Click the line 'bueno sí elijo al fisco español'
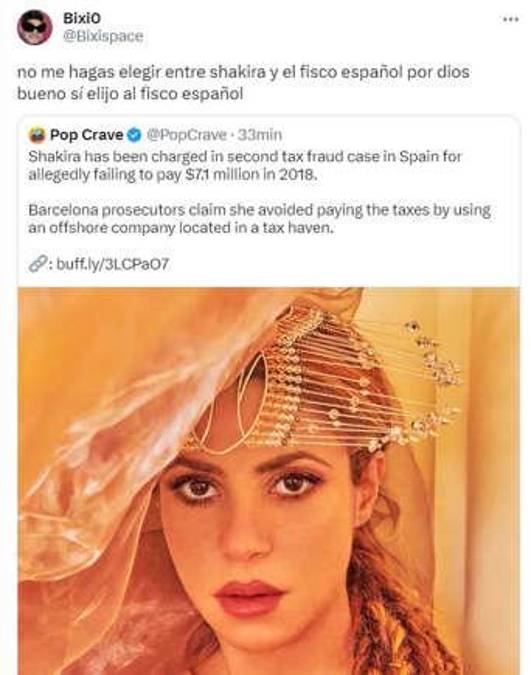 pos(130,93)
